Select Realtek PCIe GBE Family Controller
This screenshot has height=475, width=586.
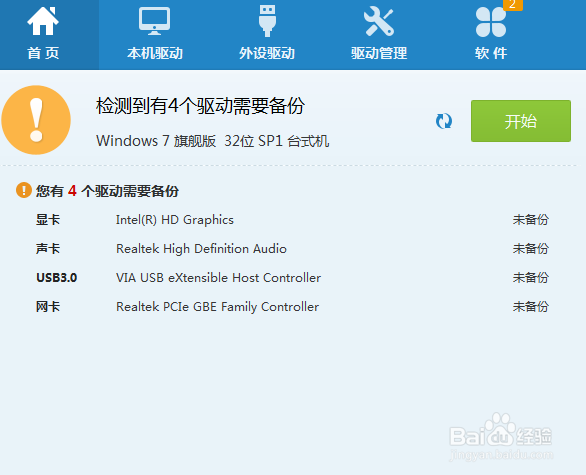(x=217, y=307)
